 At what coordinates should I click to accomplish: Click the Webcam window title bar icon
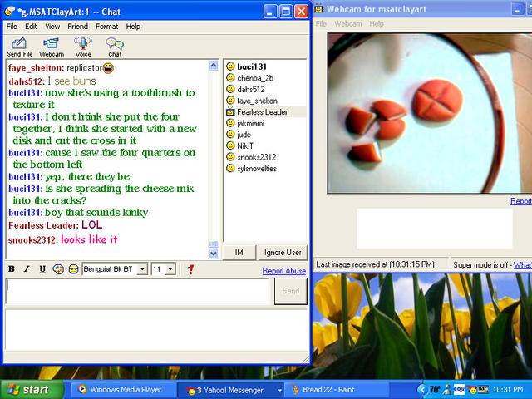pos(318,8)
